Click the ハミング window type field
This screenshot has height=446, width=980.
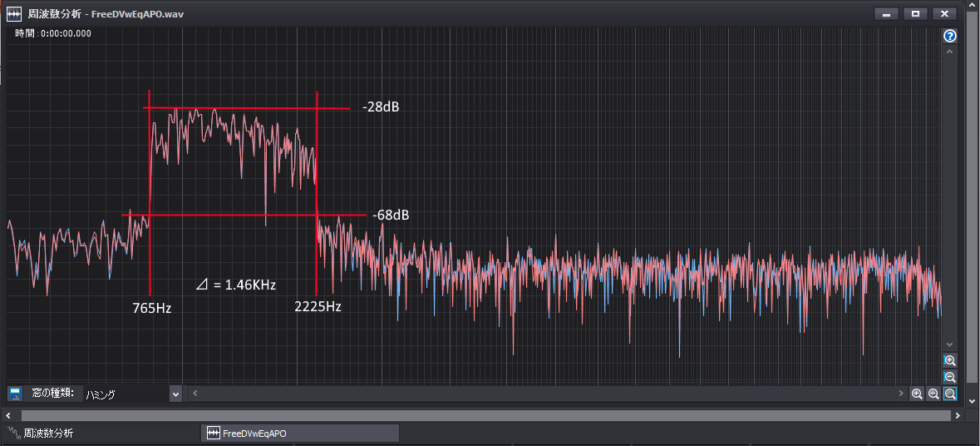coord(126,394)
